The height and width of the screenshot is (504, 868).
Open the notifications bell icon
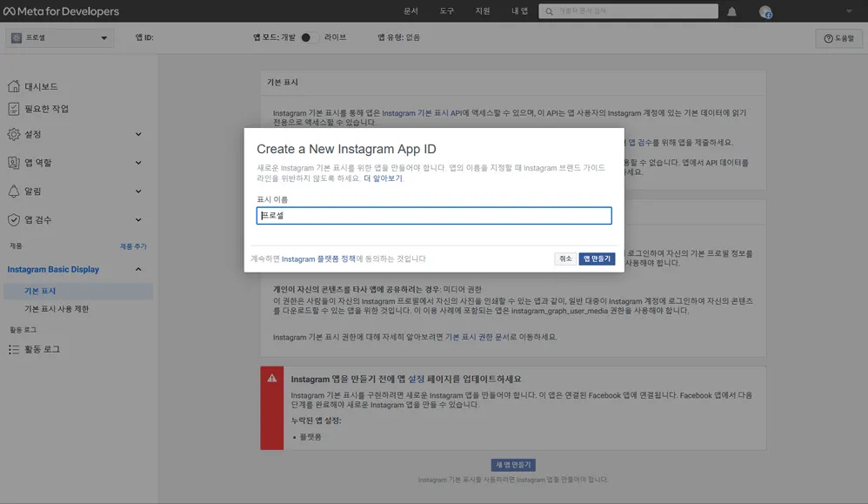731,11
